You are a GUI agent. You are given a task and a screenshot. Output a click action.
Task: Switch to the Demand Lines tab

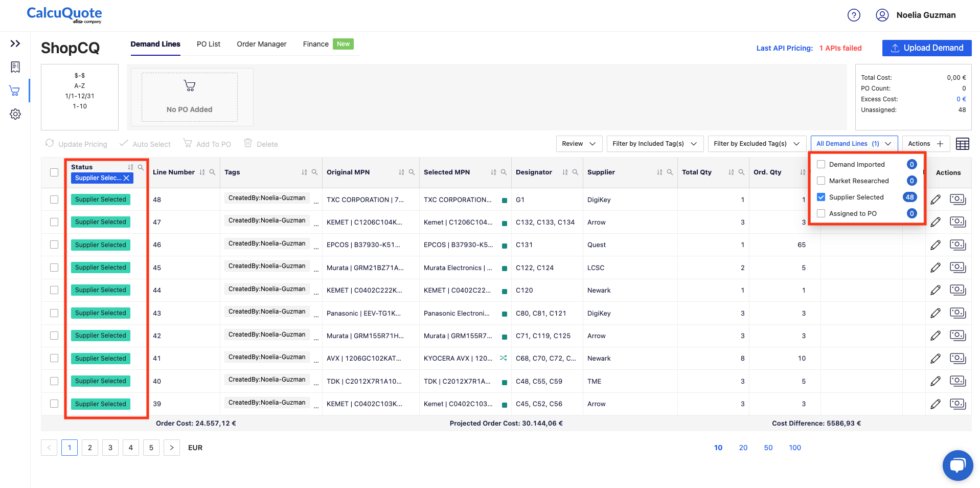click(155, 44)
